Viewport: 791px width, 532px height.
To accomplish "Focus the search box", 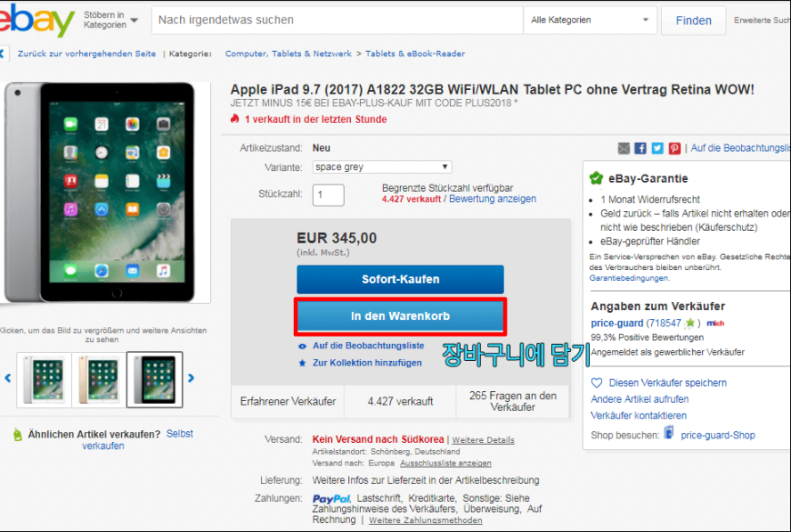I will 337,20.
